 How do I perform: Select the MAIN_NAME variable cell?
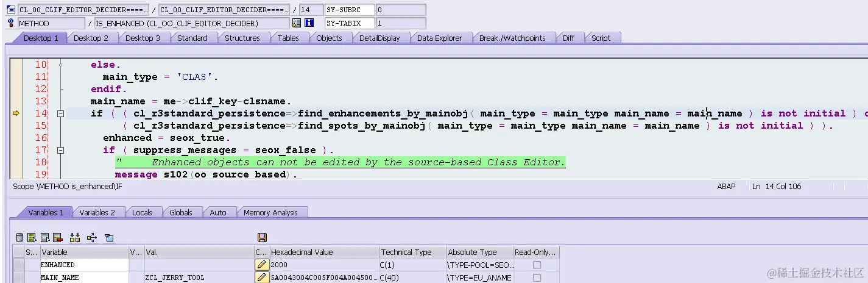pyautogui.click(x=85, y=278)
